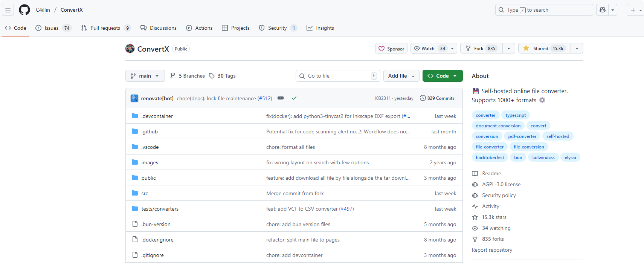Expand the commit message ellipsis button
Viewport: 644px width, 263px height.
tap(281, 98)
